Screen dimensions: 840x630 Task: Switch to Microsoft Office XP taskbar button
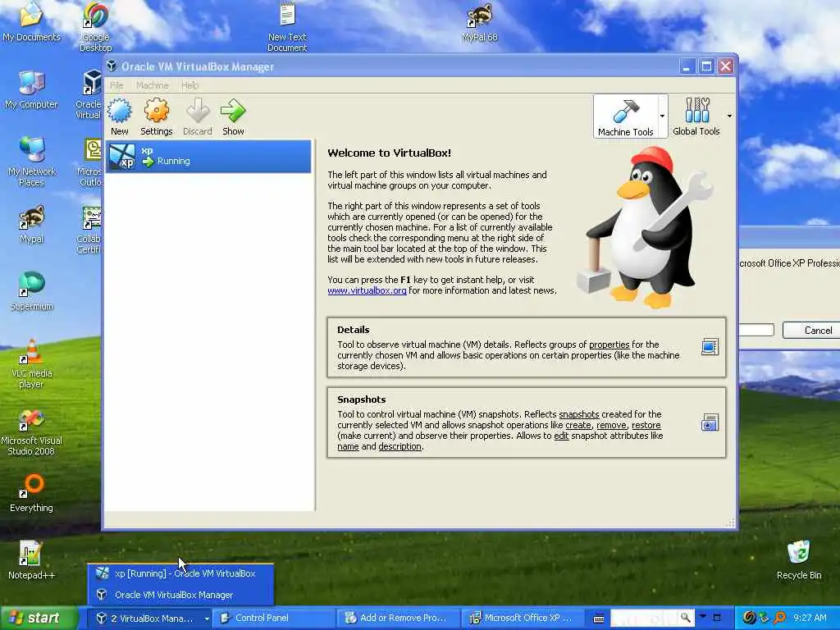tap(523, 619)
